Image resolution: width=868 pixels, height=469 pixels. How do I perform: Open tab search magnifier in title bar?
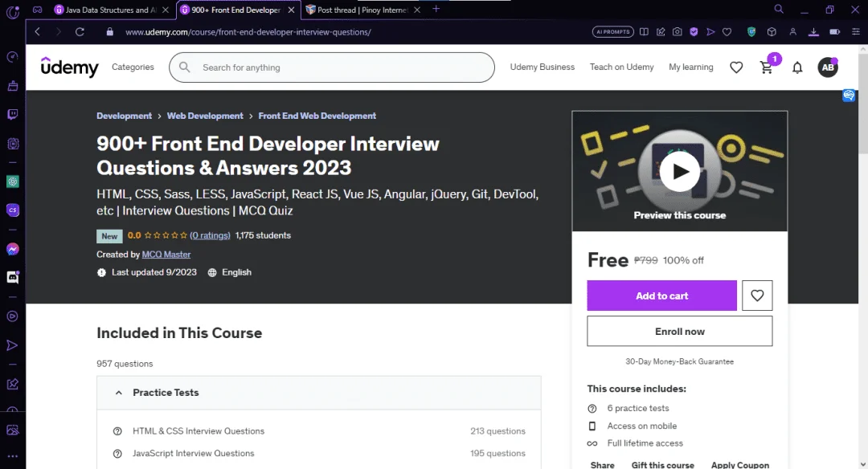click(x=778, y=10)
